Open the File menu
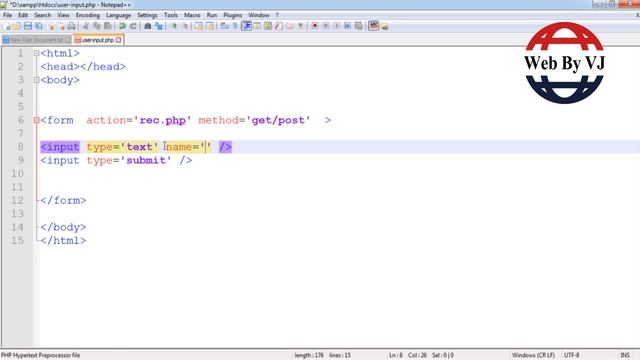 (x=8, y=15)
